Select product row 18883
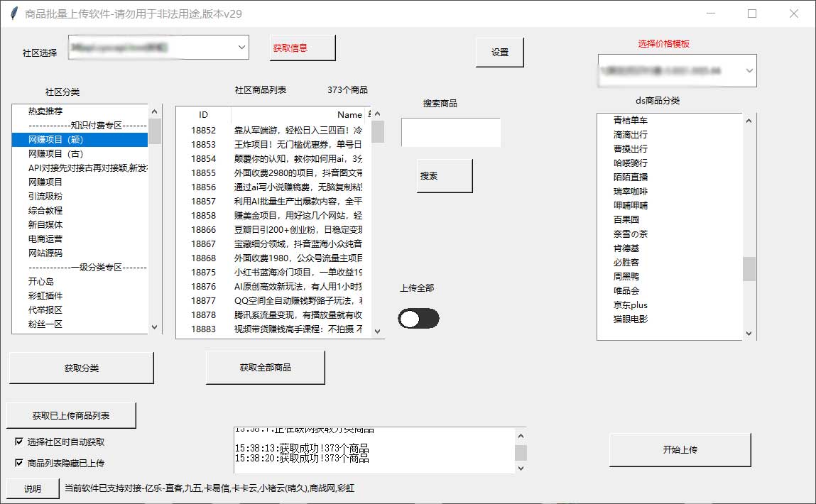Viewport: 816px width, 504px height. [x=273, y=329]
